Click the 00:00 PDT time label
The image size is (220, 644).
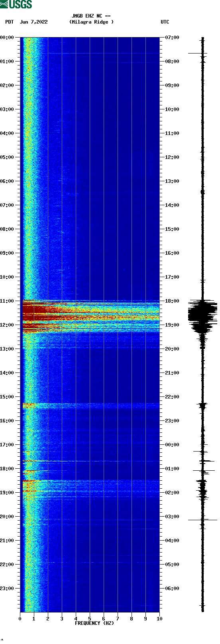[x=7, y=38]
